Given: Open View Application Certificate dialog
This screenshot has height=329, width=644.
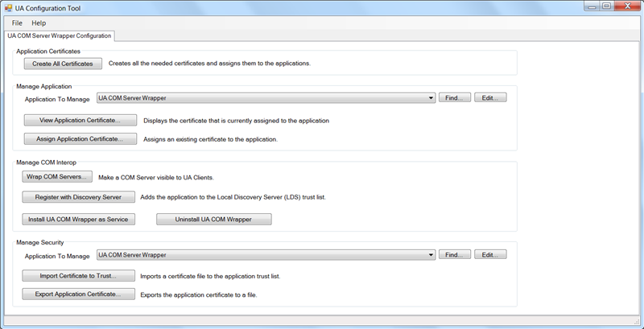Looking at the screenshot, I should click(x=79, y=121).
